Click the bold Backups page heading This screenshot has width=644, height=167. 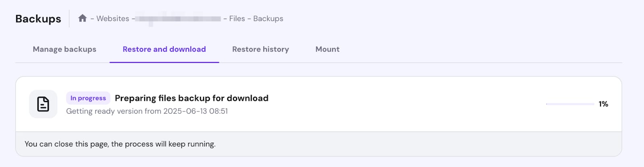(38, 19)
